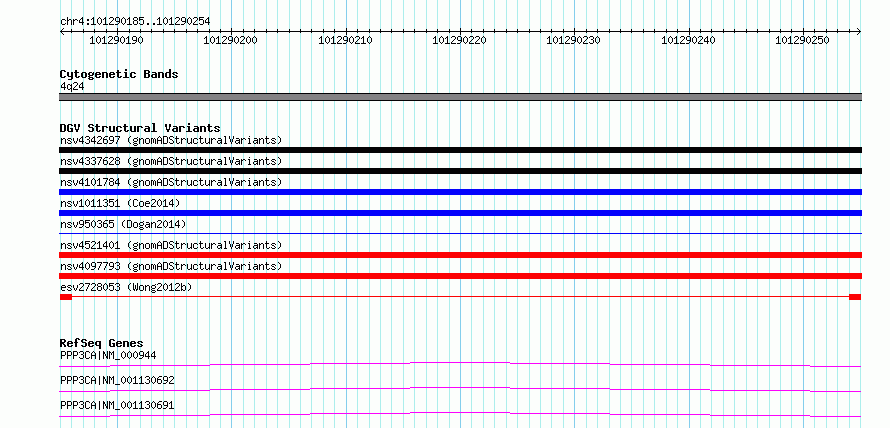890x428 pixels.
Task: Click ruler tick label 101290210
Action: [x=345, y=40]
